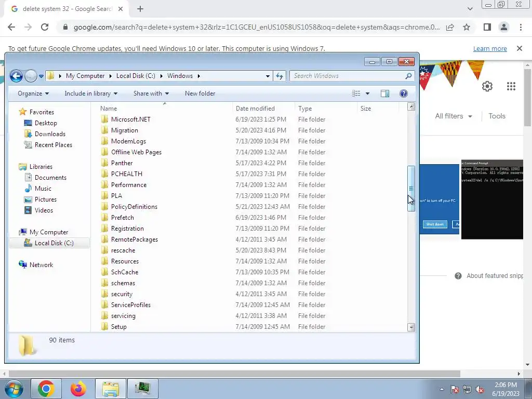Select the Prefetch folder icon
This screenshot has width=532, height=399.
pos(104,218)
